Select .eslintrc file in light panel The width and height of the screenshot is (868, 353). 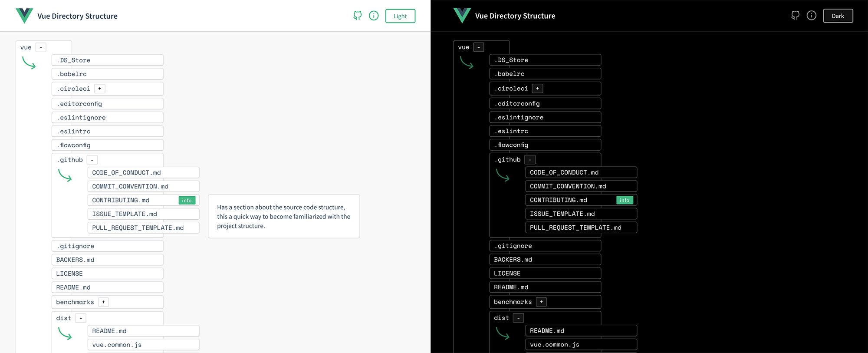pyautogui.click(x=108, y=131)
